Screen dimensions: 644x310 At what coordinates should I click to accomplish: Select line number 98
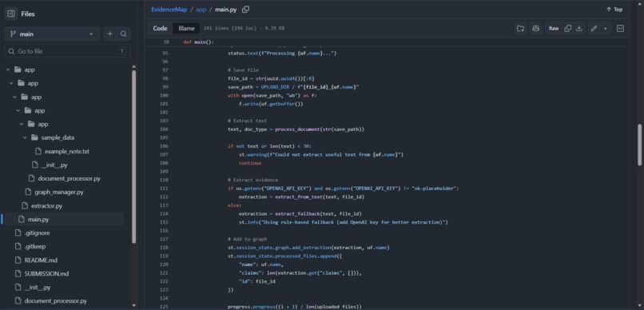pos(165,78)
